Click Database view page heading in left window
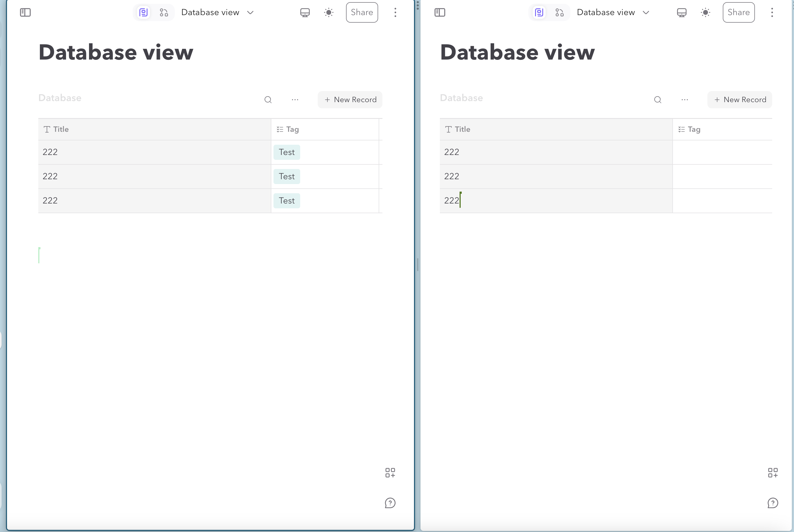The width and height of the screenshot is (794, 532). coord(116,52)
